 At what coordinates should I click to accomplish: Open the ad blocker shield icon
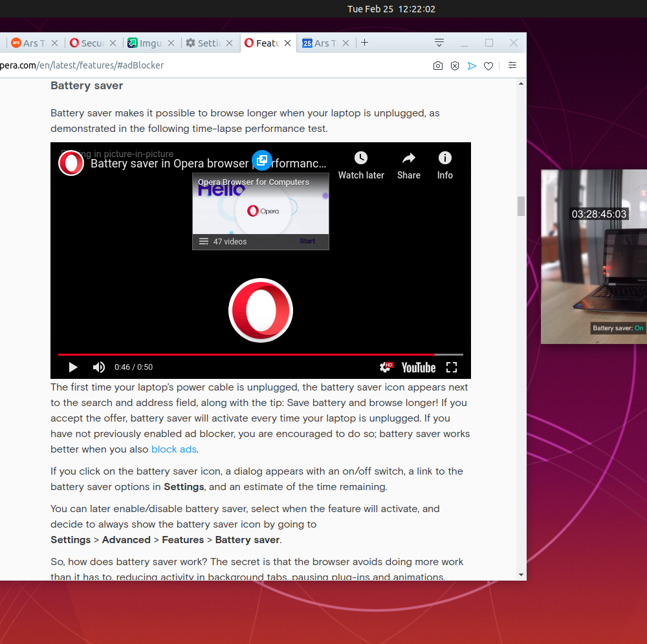[455, 65]
